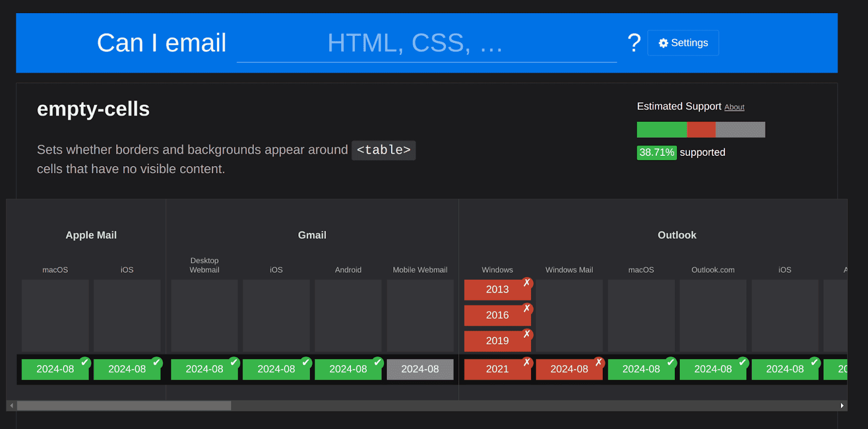Select Outlook Windows Mail 2024-08 result
Image resolution: width=868 pixels, height=429 pixels.
point(569,369)
